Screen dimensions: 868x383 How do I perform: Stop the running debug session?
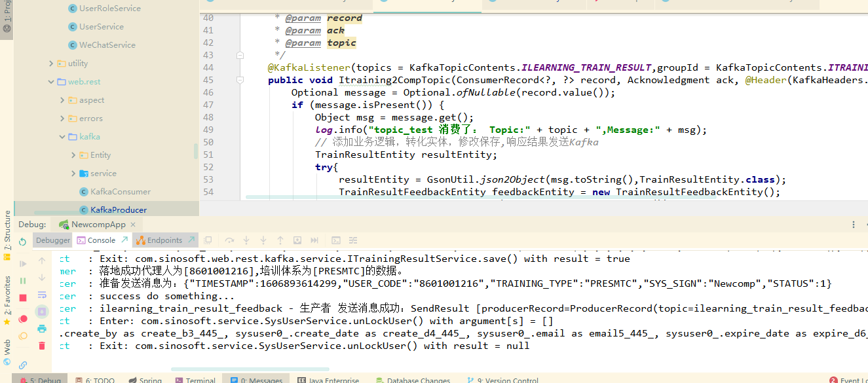click(23, 297)
